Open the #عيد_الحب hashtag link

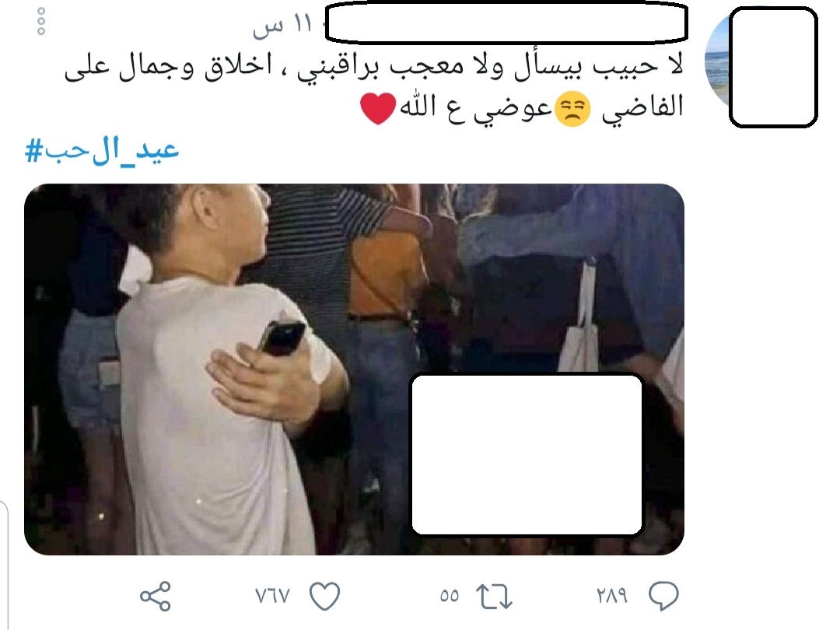102,151
